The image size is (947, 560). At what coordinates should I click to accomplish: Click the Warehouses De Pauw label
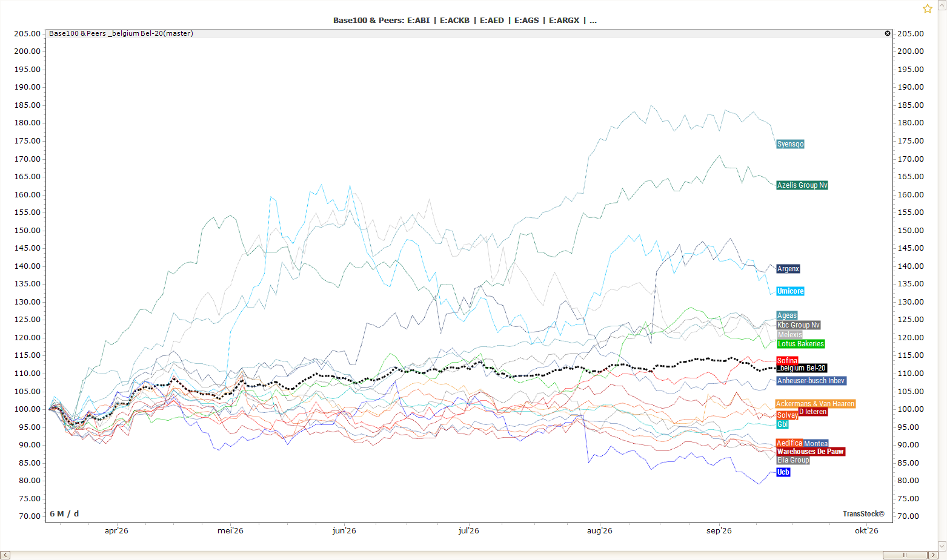(811, 452)
